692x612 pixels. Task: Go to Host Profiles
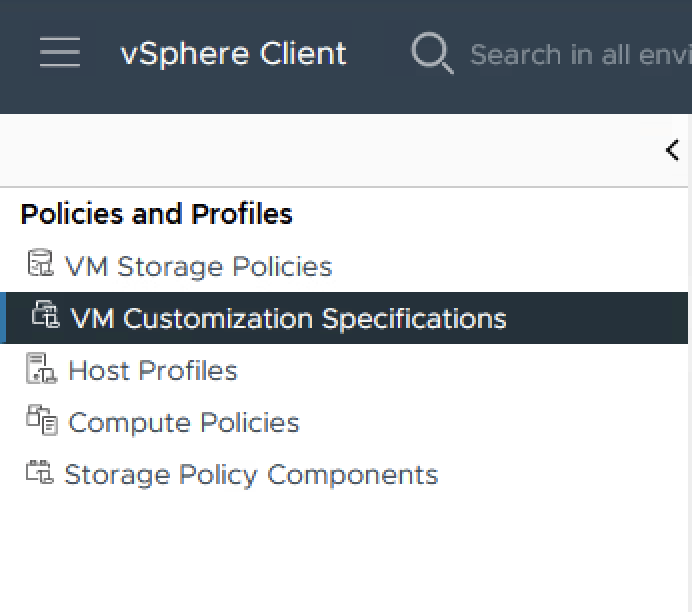coord(153,370)
